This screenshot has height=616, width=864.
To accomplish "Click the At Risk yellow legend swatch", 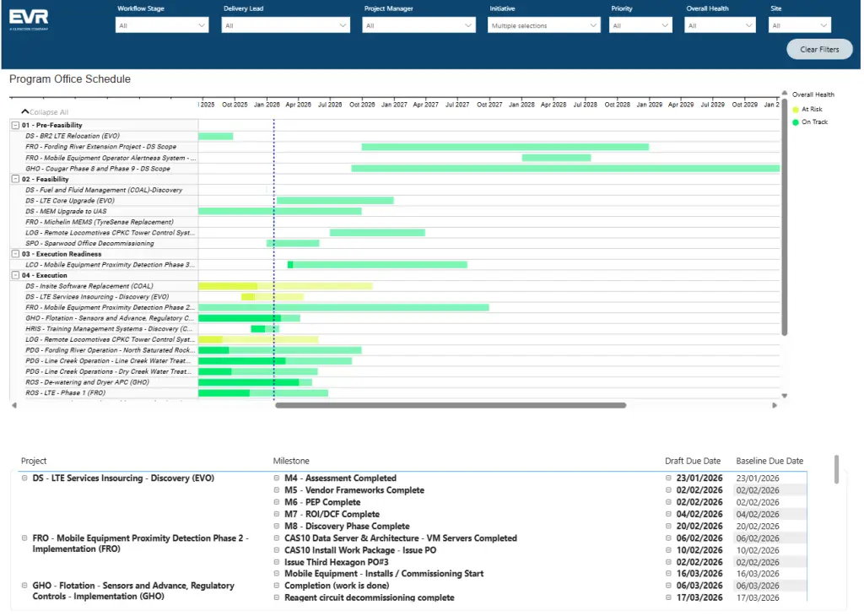I will [x=796, y=109].
